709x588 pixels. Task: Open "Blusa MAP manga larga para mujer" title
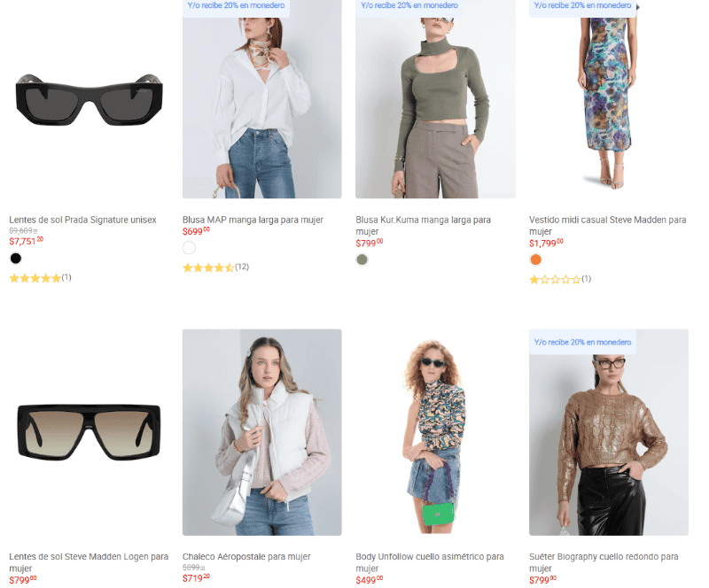point(253,220)
